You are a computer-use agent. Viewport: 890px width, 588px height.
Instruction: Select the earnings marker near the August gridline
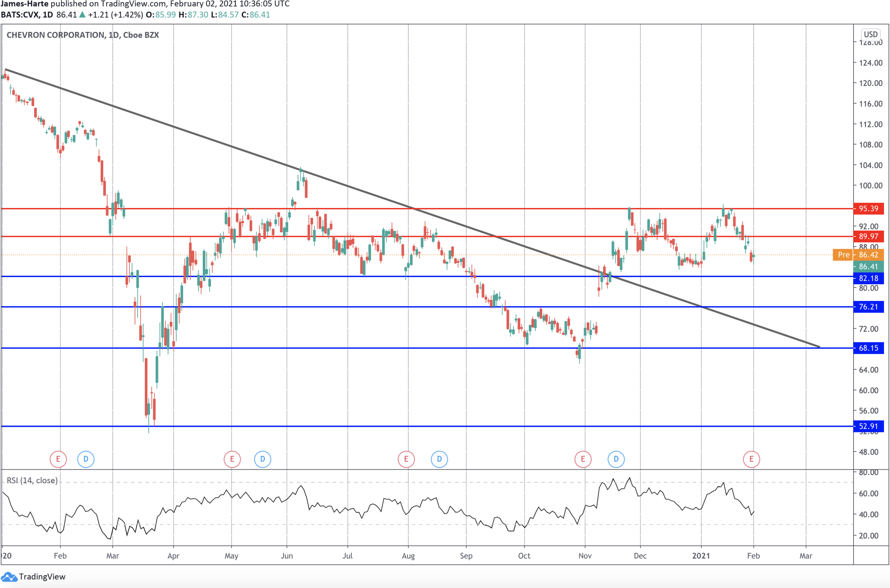pos(406,459)
